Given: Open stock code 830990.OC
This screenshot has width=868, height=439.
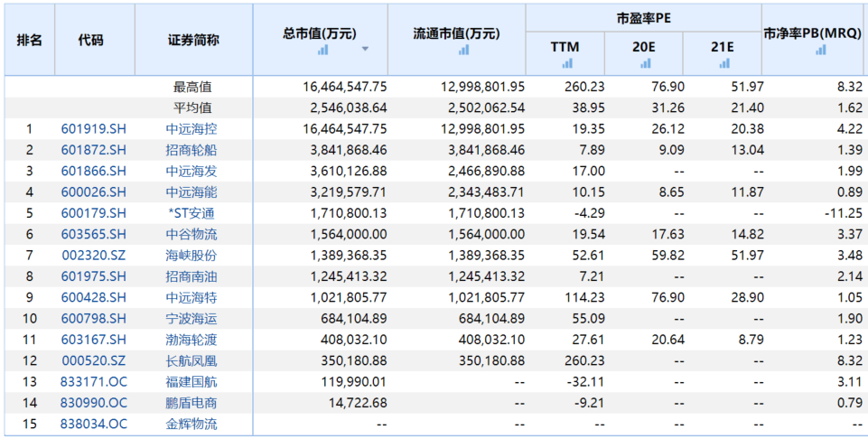Looking at the screenshot, I should [94, 403].
